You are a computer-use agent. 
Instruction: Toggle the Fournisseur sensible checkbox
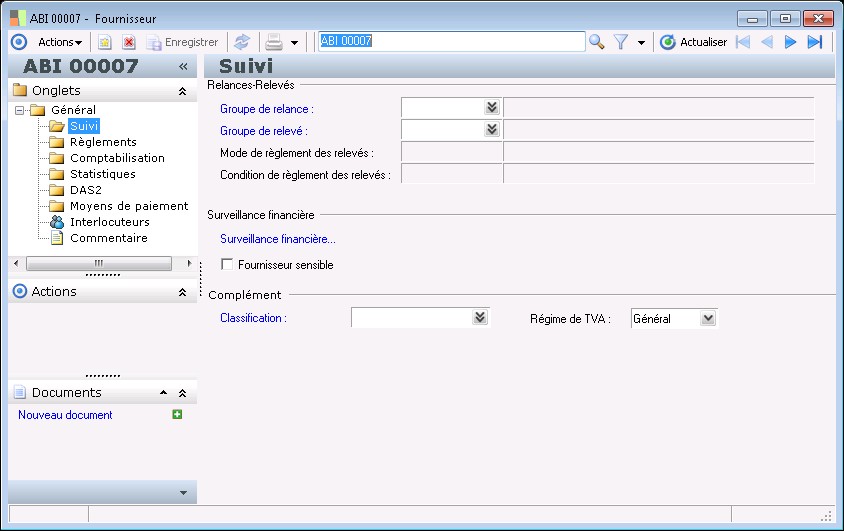tap(227, 265)
